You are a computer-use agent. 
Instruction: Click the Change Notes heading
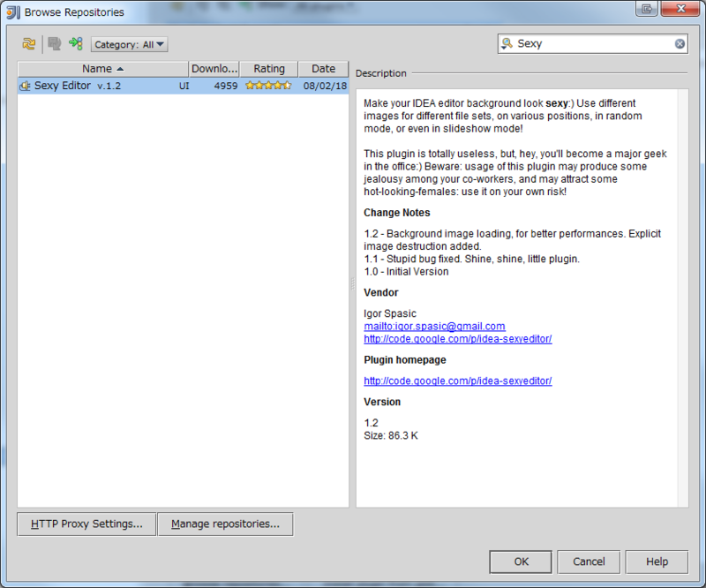point(396,213)
